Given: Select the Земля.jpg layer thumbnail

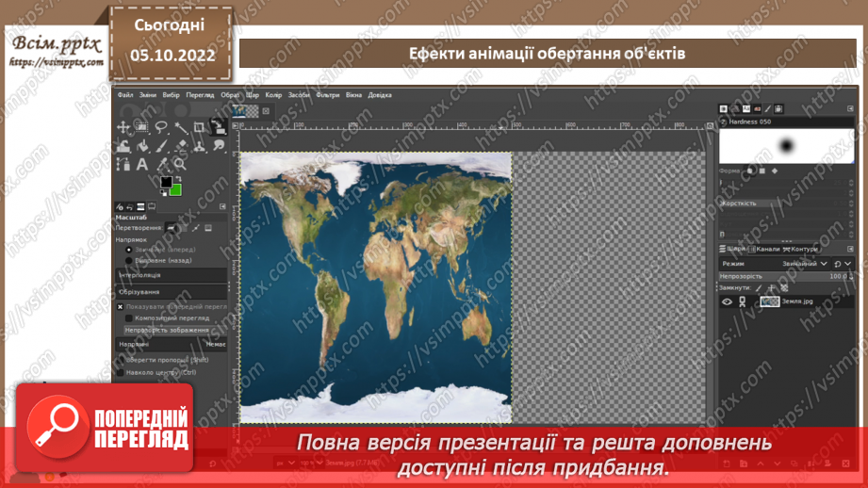Looking at the screenshot, I should coord(770,302).
